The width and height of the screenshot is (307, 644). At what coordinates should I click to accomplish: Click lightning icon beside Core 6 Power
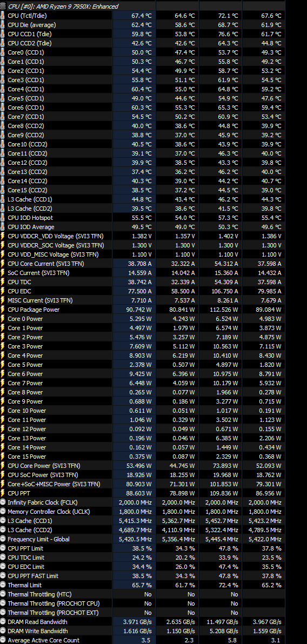(3, 374)
